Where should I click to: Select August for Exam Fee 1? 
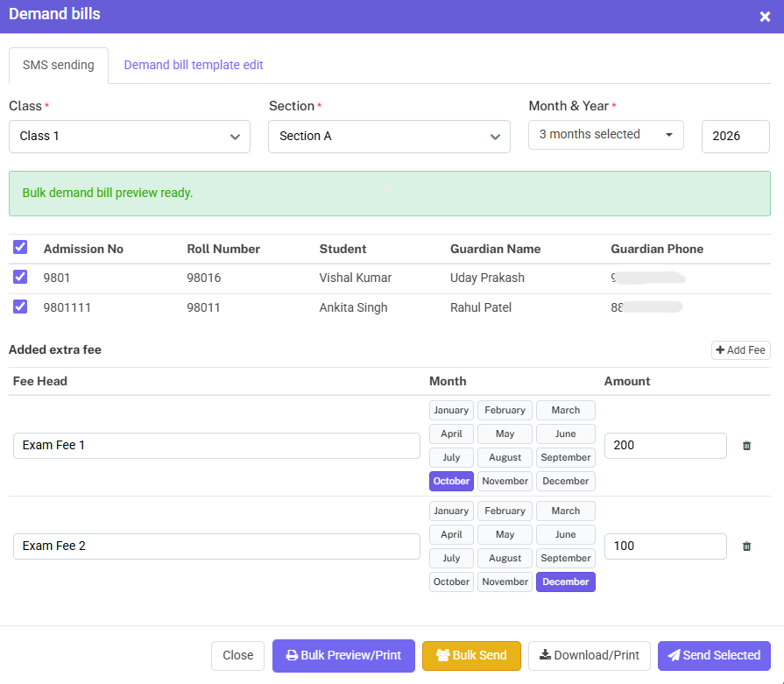pyautogui.click(x=505, y=457)
